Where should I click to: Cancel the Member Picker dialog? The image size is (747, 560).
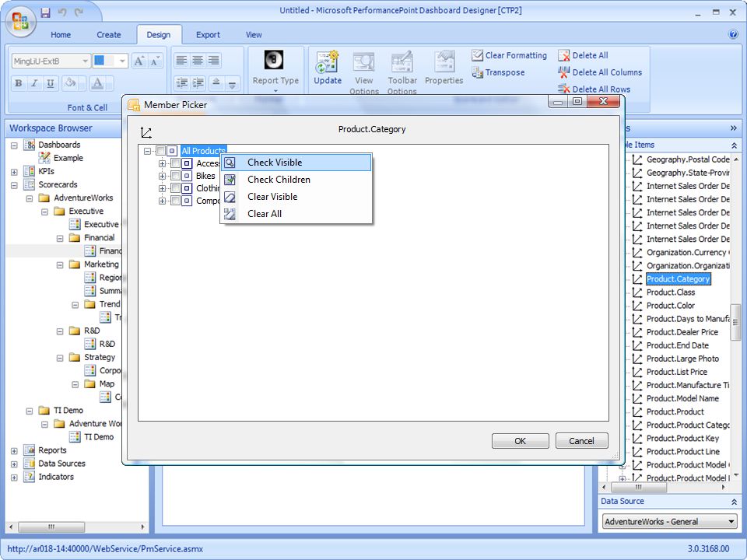[582, 441]
